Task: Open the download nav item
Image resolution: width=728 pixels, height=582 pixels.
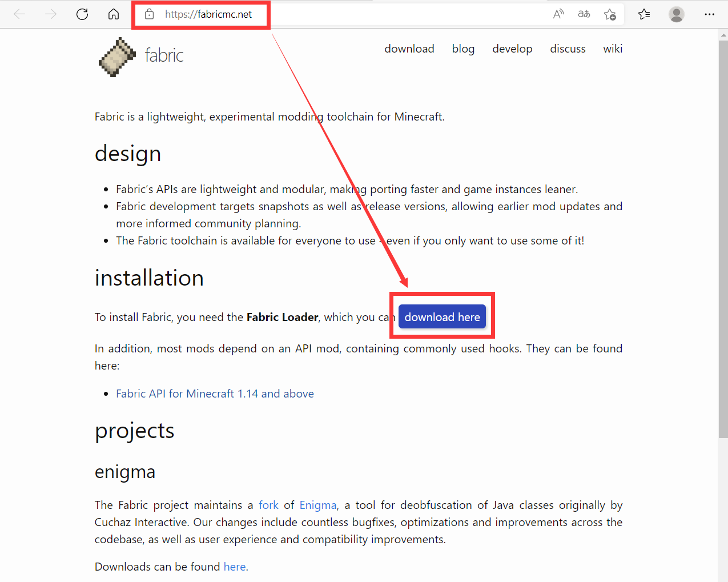Action: (409, 49)
